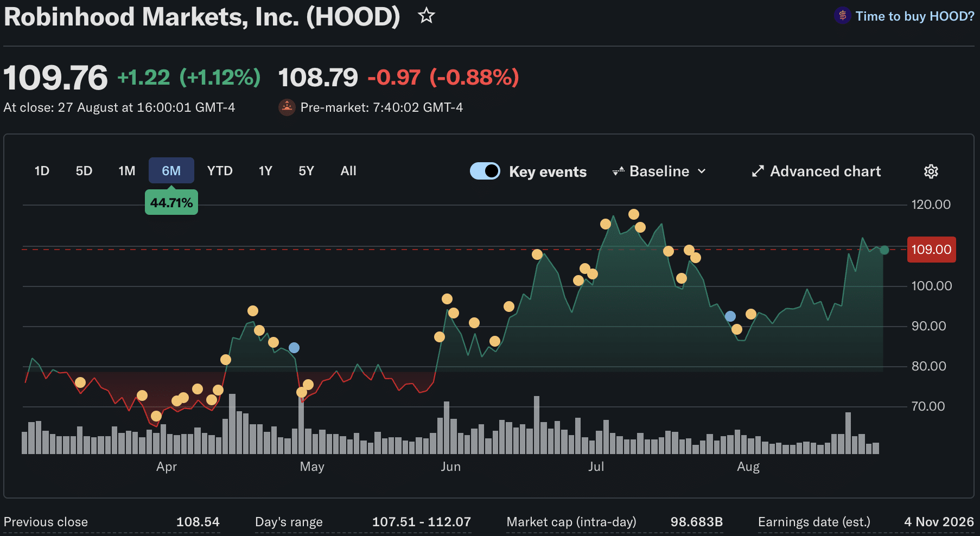This screenshot has width=980, height=536.
Task: Add HOOD to watchlist with star icon
Action: [x=427, y=16]
